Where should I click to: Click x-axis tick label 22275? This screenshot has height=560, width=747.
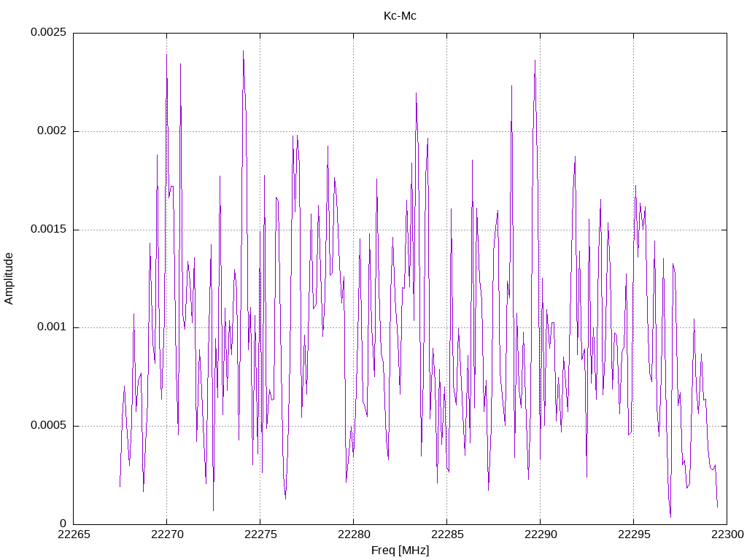[x=260, y=534]
